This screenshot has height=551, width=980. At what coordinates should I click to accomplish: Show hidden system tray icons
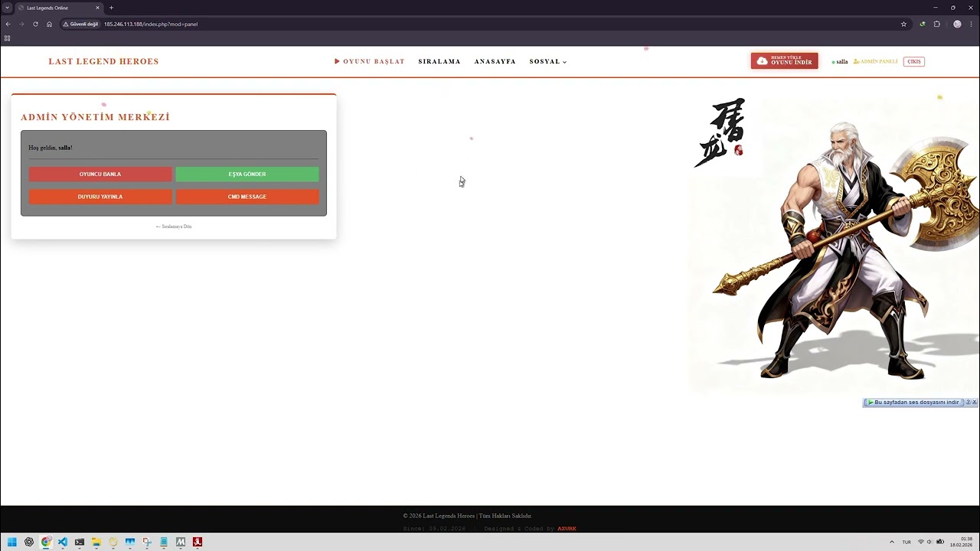891,542
